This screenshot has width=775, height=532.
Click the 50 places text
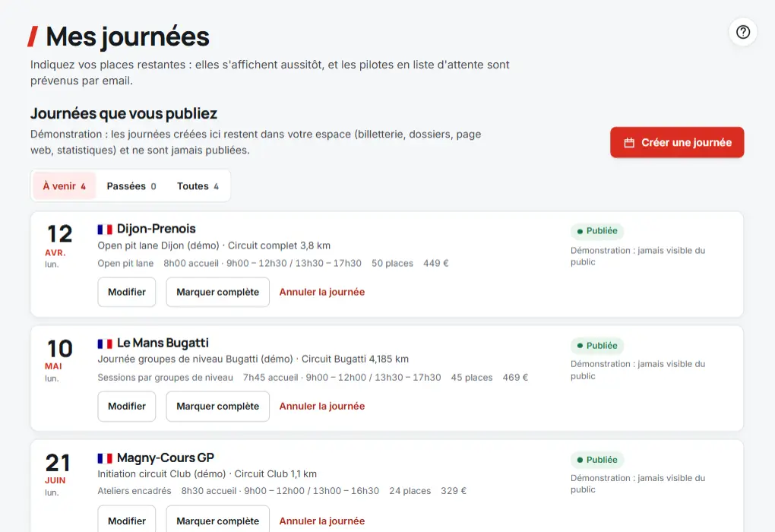click(393, 264)
